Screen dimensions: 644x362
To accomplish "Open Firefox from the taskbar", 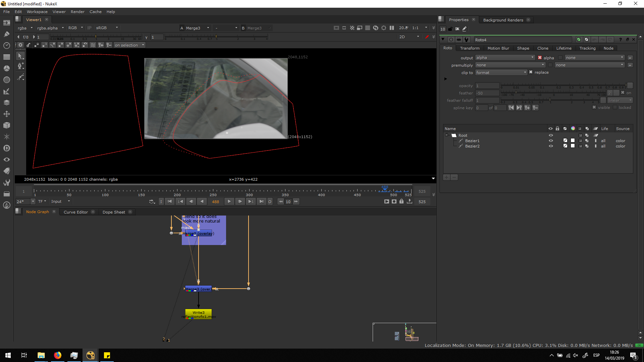I will [x=58, y=355].
